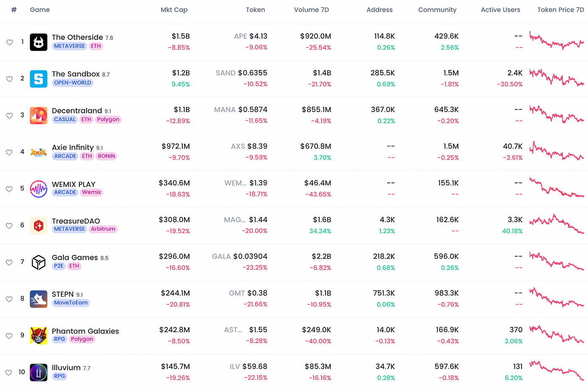
Task: Click the METAVERSE tag under The Otherside
Action: point(69,46)
